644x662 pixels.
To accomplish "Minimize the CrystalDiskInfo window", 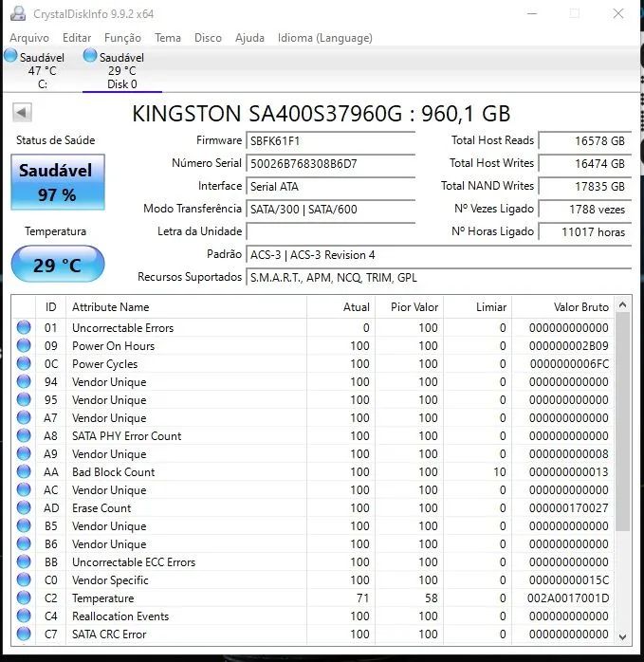I will pyautogui.click(x=532, y=13).
